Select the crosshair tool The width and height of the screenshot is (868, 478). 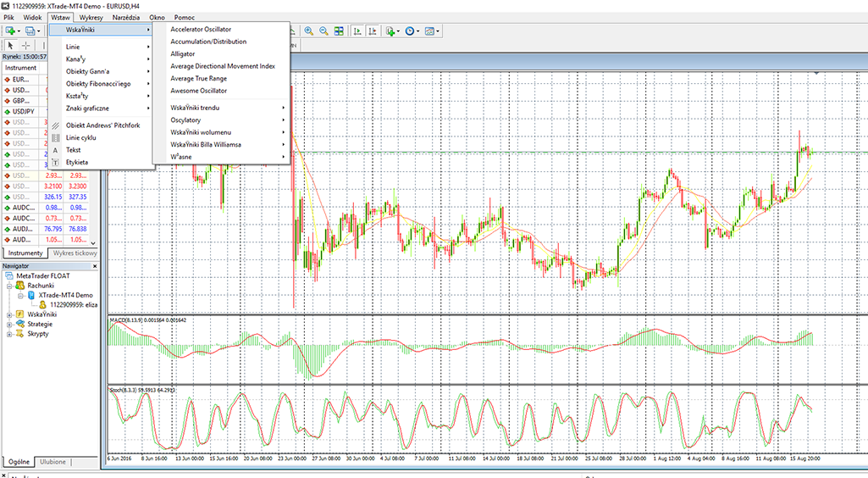26,45
